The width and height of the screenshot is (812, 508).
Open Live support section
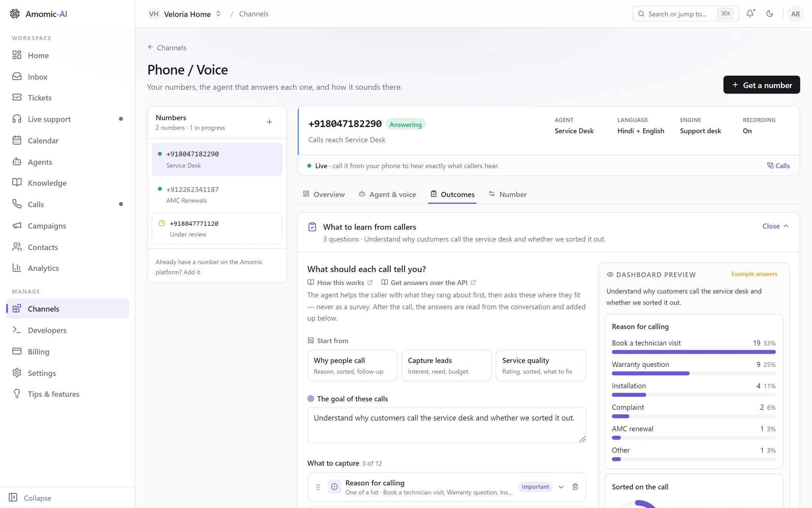coord(68,119)
